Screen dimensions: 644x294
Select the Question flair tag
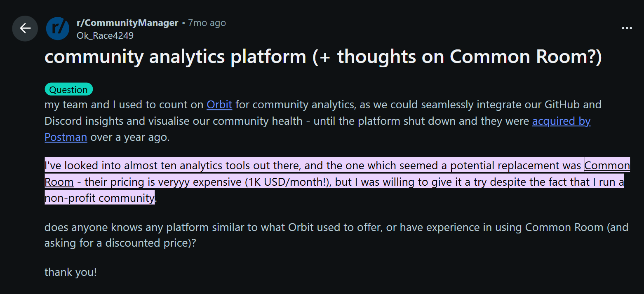(x=68, y=89)
